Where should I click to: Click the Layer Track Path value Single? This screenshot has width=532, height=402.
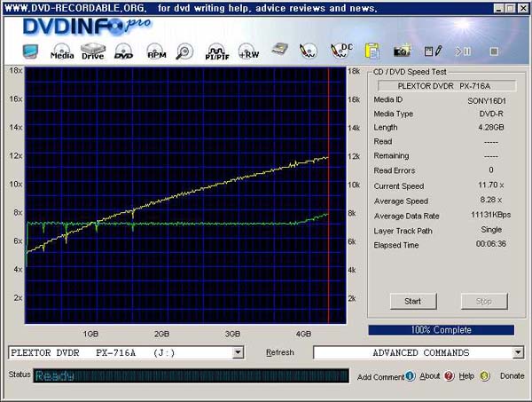click(491, 230)
